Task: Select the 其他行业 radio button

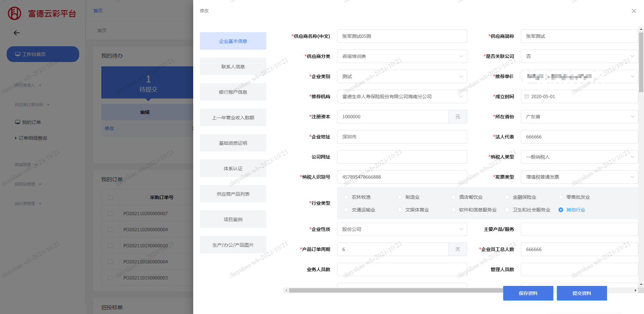Action: tap(561, 210)
